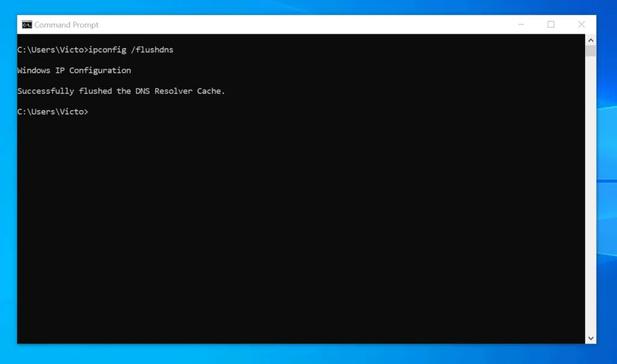Select the Windows IP Configuration text

pos(74,70)
